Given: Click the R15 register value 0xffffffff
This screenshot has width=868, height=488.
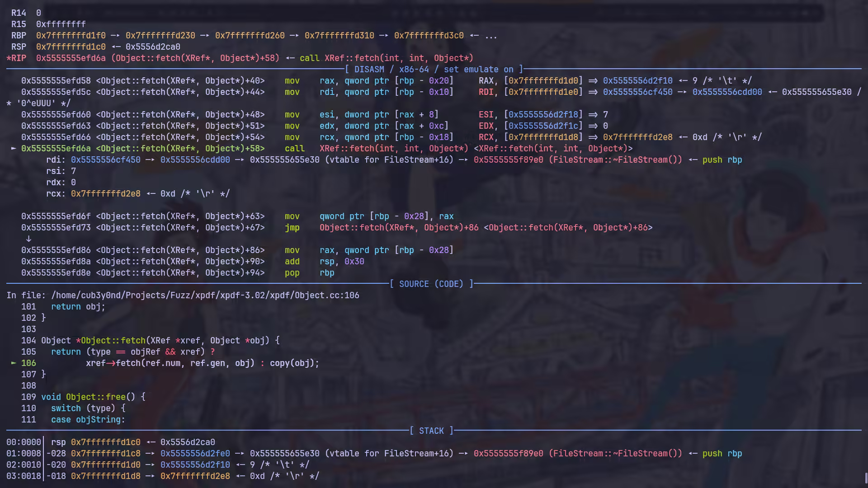Looking at the screenshot, I should pos(61,24).
